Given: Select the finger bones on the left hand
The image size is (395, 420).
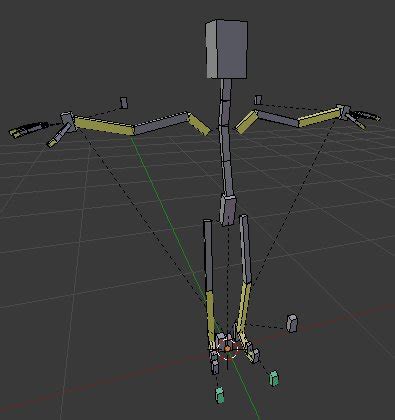Looking at the screenshot, I should (28, 130).
